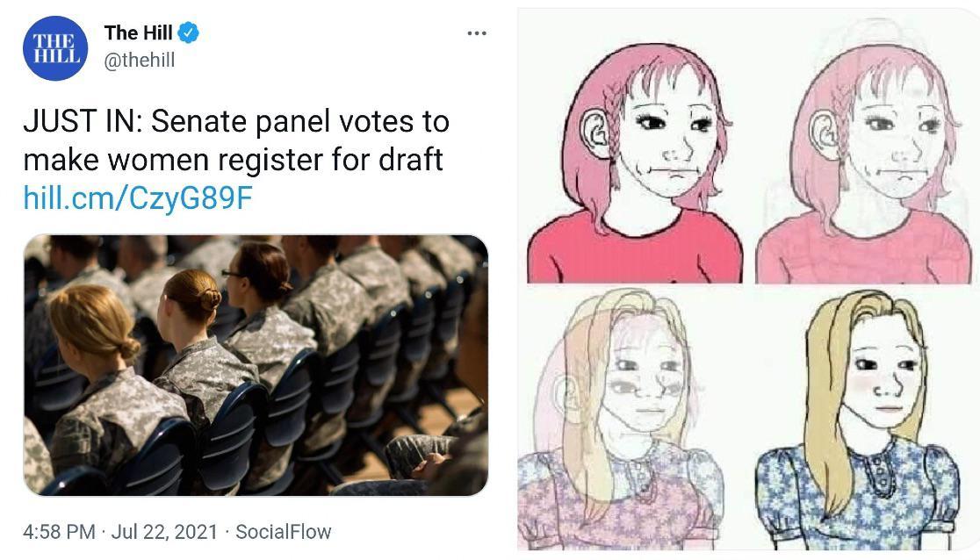This screenshot has height=560, width=980.
Task: Open the soldiers photo in the tweet
Action: click(256, 364)
